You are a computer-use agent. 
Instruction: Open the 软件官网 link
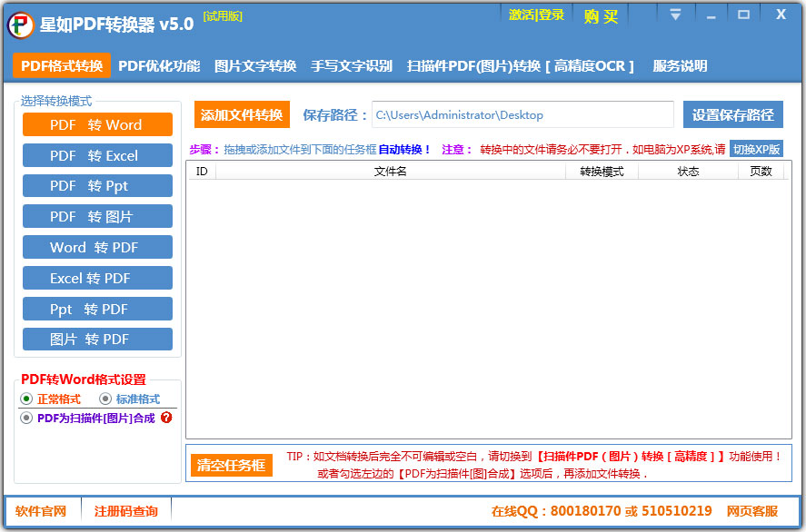click(x=41, y=511)
